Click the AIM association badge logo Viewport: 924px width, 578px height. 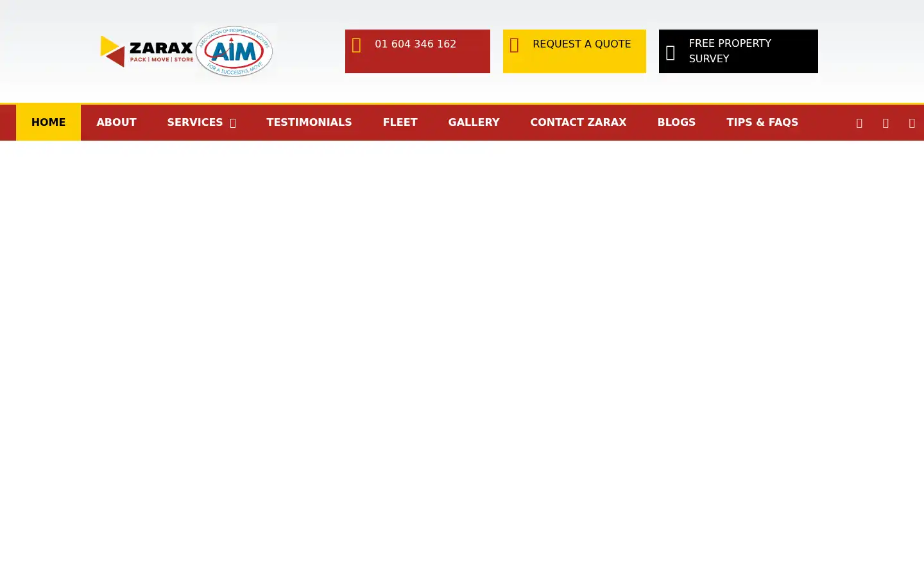(234, 51)
